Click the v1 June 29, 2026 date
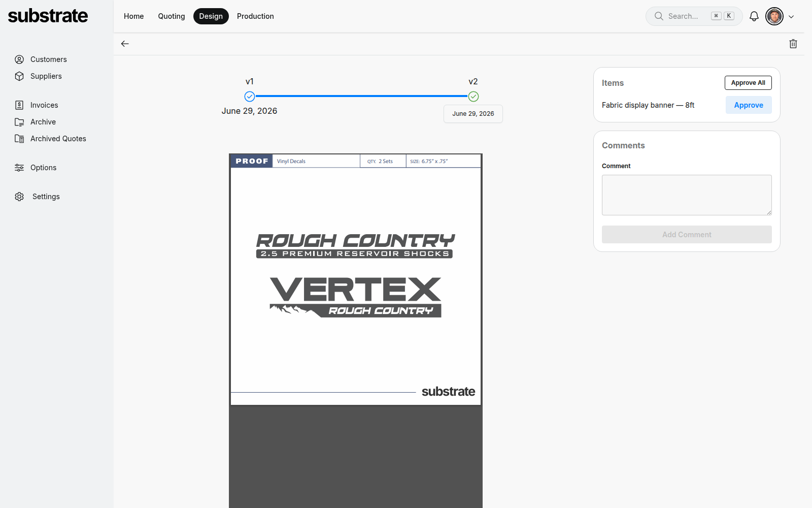The image size is (812, 508). (x=250, y=111)
